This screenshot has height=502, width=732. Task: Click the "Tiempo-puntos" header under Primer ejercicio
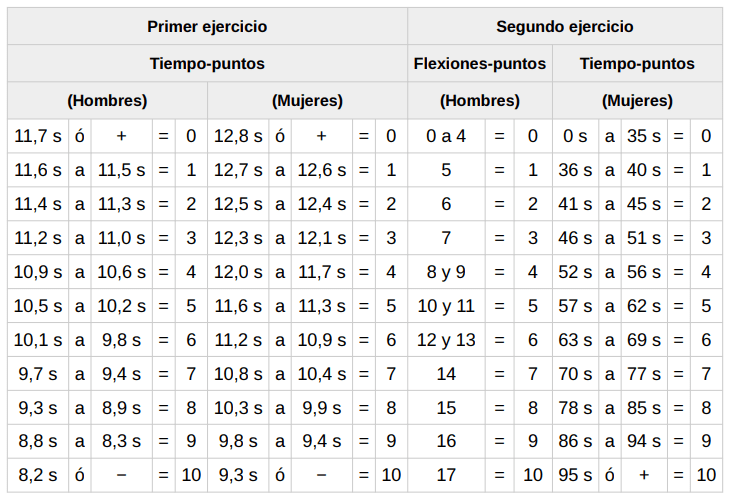tap(207, 64)
